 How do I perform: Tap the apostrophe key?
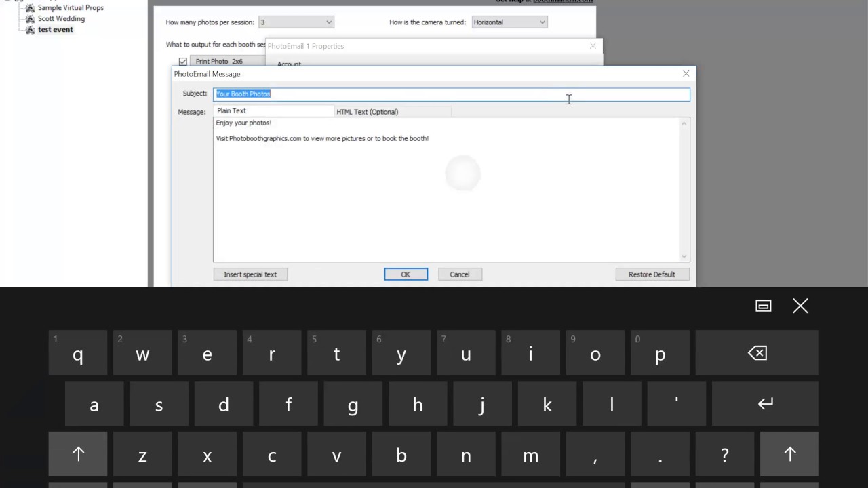click(677, 404)
